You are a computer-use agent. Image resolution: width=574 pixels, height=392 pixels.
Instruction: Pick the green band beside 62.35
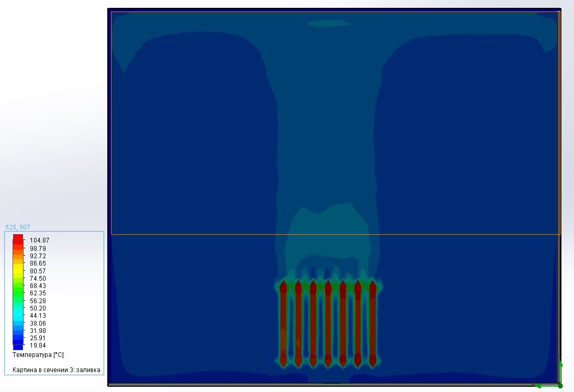[x=18, y=293]
